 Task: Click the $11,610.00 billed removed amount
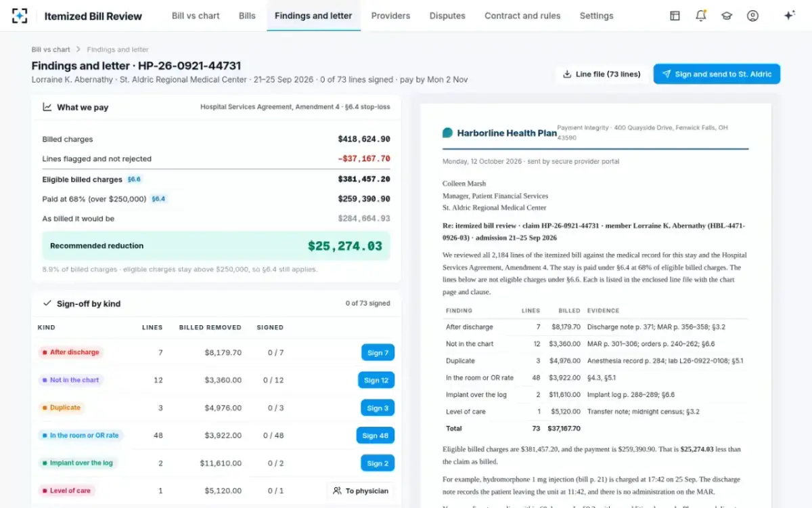point(221,463)
